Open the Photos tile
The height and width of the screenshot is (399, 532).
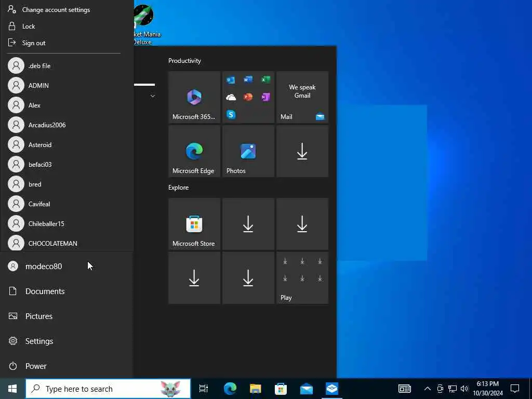248,151
